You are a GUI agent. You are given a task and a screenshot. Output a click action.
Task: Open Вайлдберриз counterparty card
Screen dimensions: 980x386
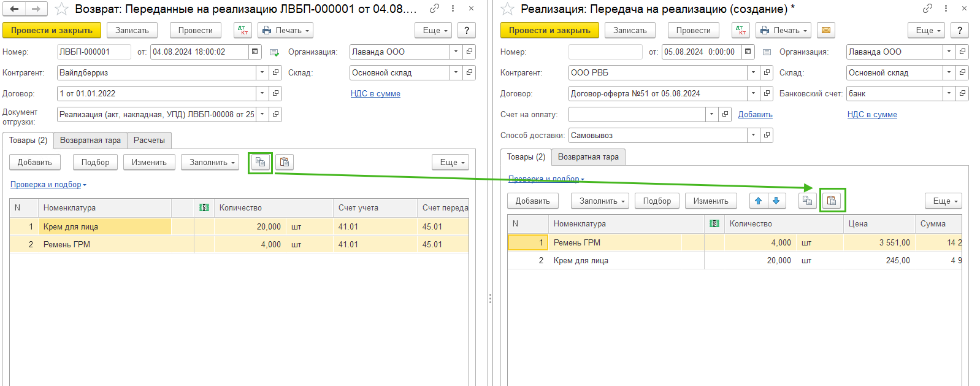pos(276,73)
